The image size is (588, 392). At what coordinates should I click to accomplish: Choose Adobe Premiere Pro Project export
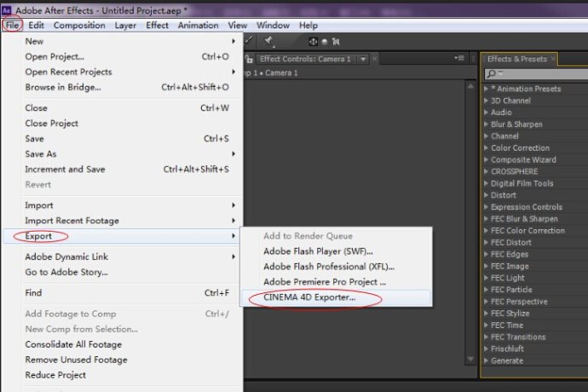pos(337,282)
